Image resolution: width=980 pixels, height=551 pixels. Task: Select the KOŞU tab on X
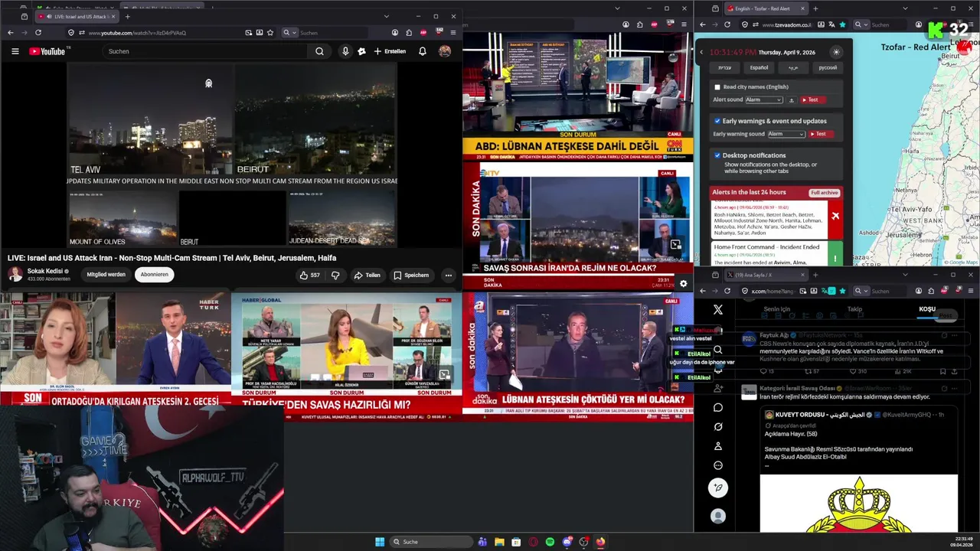pyautogui.click(x=927, y=309)
